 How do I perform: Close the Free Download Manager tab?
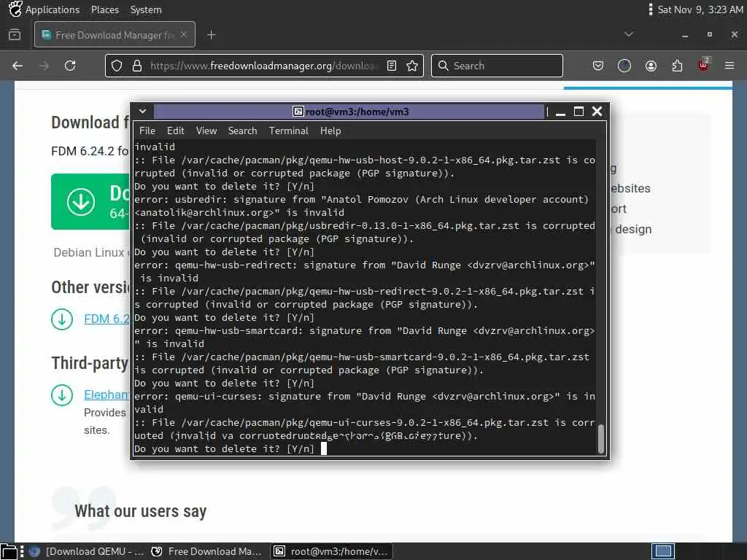pyautogui.click(x=184, y=34)
